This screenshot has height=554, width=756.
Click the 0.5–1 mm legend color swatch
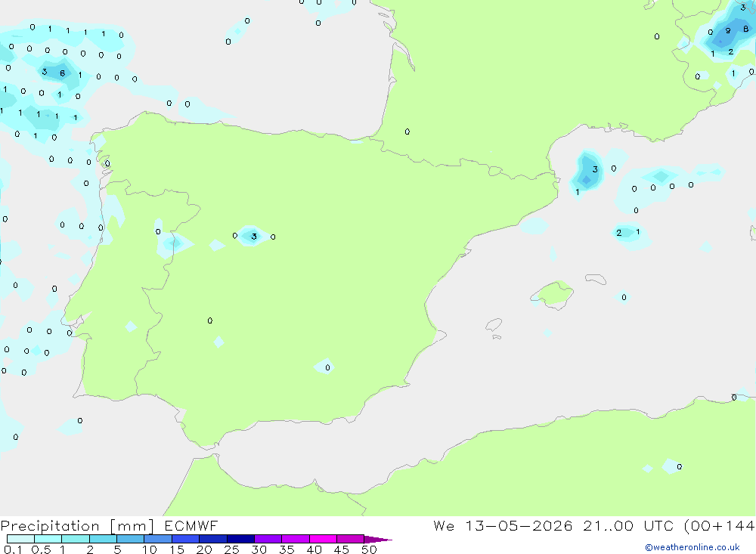coord(48,539)
